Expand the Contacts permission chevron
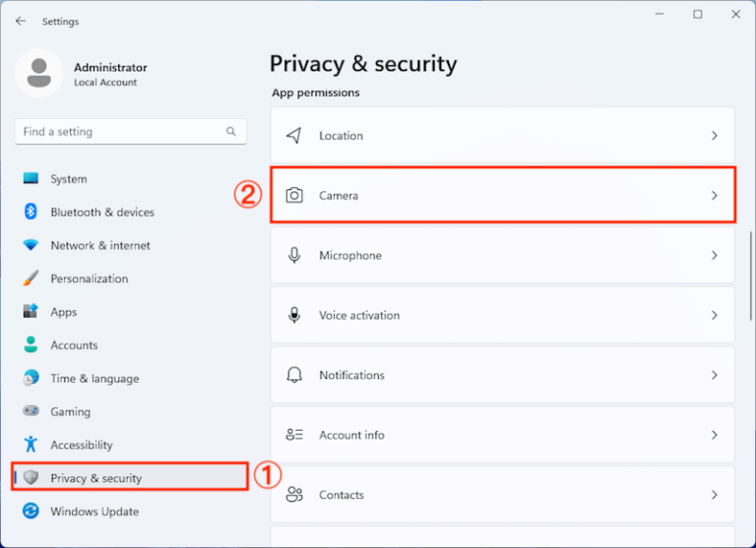This screenshot has height=548, width=756. pos(715,495)
